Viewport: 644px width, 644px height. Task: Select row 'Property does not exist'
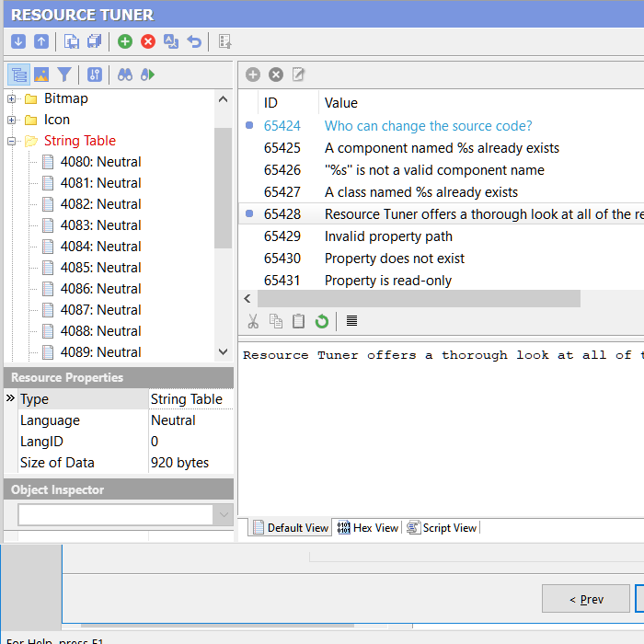coord(441,259)
